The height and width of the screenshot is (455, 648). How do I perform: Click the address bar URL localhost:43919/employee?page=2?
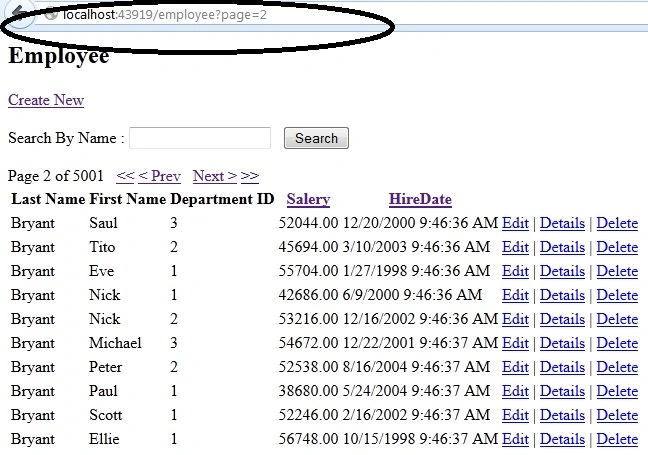(164, 14)
